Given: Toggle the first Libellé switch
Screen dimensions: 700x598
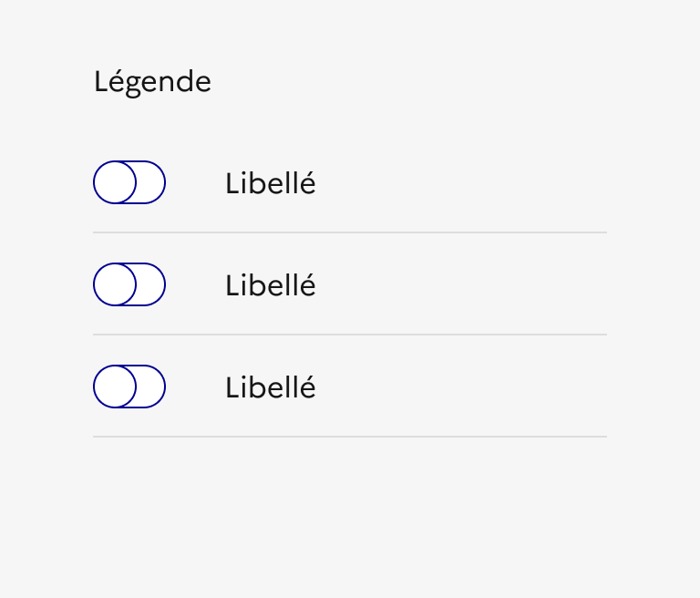Looking at the screenshot, I should [x=129, y=182].
